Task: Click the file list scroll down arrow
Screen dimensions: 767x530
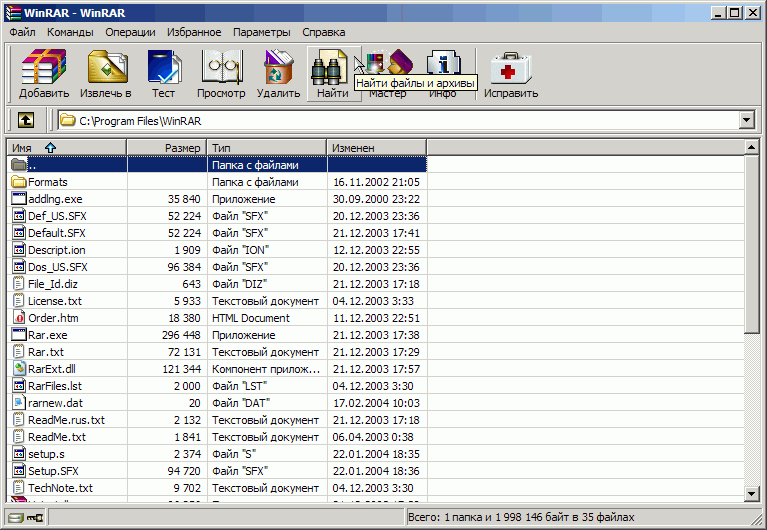Action: coord(752,493)
